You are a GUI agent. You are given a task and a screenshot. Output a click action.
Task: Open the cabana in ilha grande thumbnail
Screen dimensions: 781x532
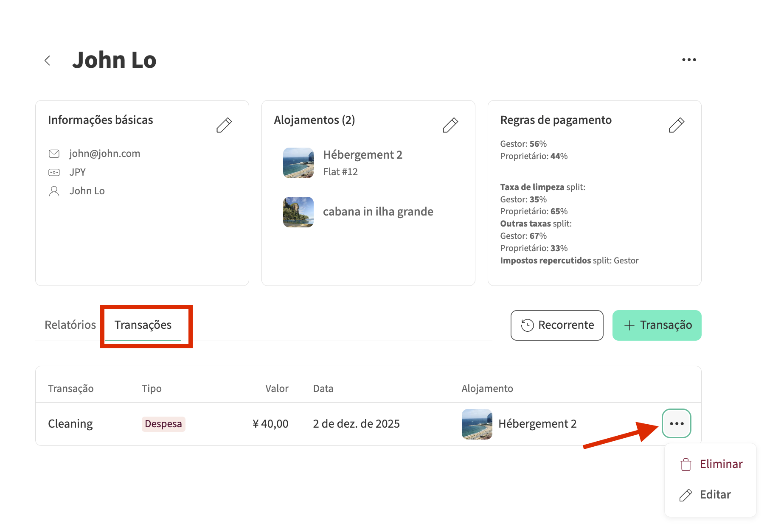point(298,212)
